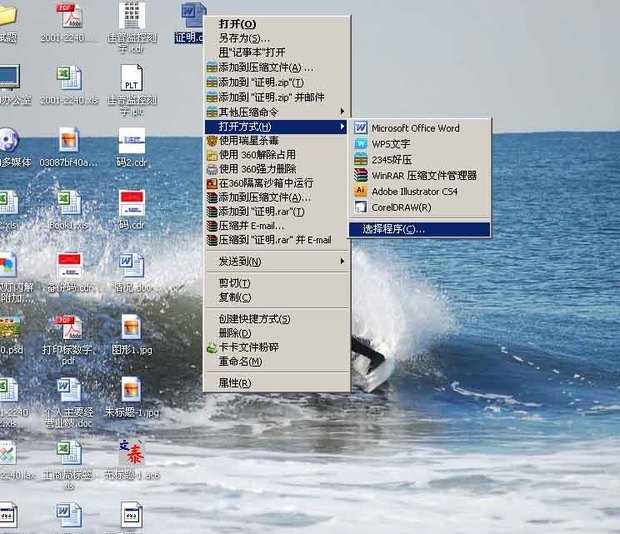The width and height of the screenshot is (620, 534).
Task: Open with WinRAR 压缩文件管理器
Action: pyautogui.click(x=420, y=175)
